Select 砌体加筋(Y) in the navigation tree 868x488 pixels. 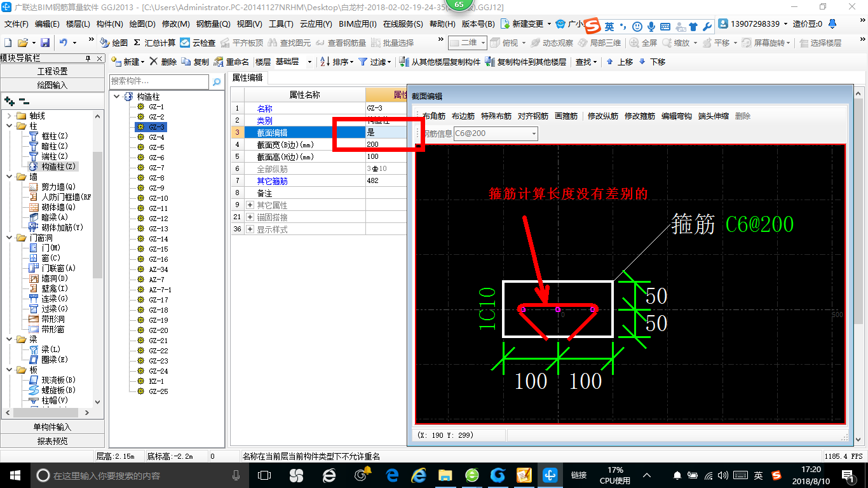click(56, 227)
